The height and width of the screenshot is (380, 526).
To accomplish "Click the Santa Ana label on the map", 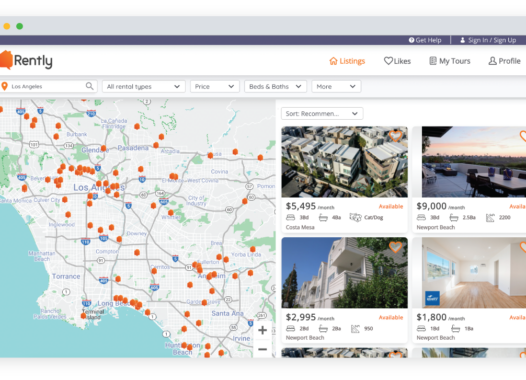I will [x=227, y=313].
